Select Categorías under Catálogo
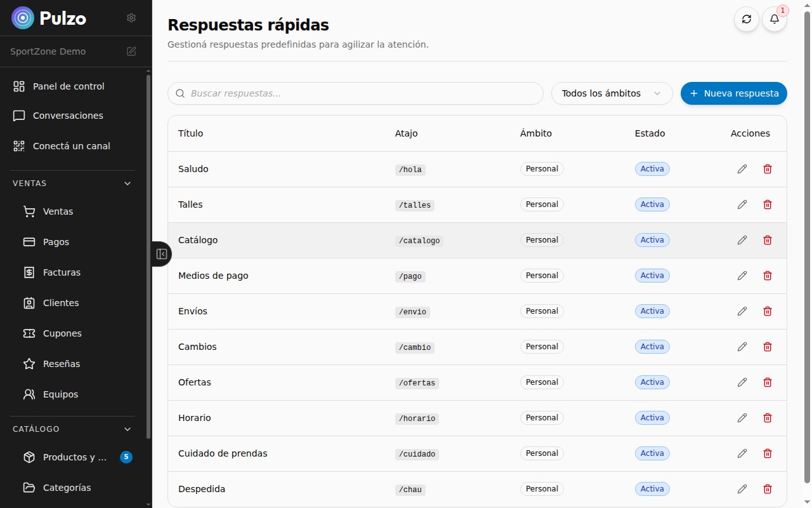This screenshot has width=812, height=508. [x=65, y=487]
